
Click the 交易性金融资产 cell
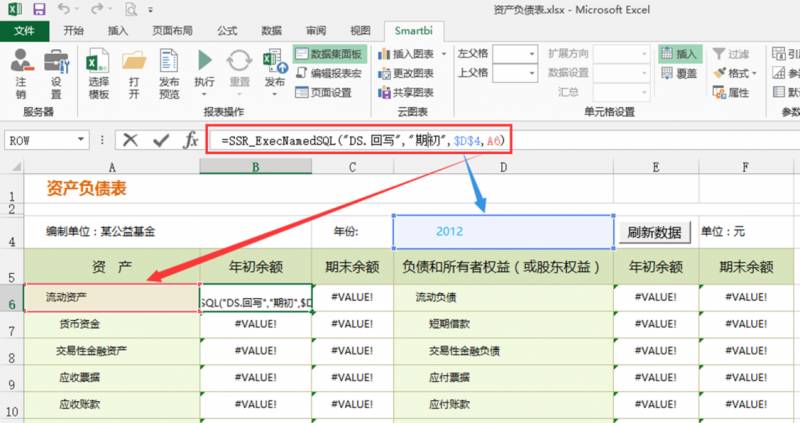tap(112, 351)
